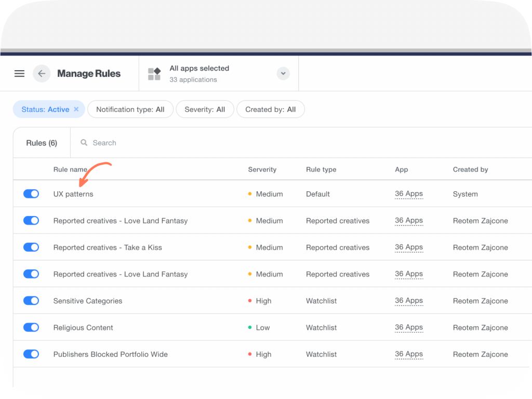Open the hamburger navigation menu
Viewport: 532px width, 399px height.
19,73
